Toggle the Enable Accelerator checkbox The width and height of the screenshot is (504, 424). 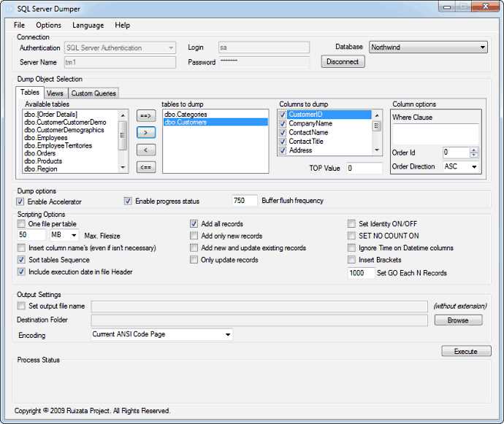20,201
